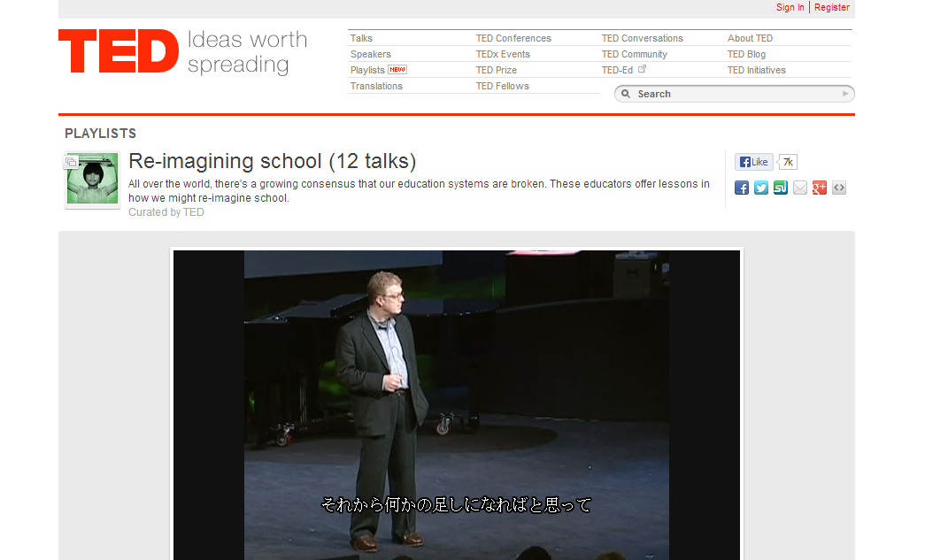The image size is (925, 560).
Task: Go to TED Prize page
Action: 496,70
